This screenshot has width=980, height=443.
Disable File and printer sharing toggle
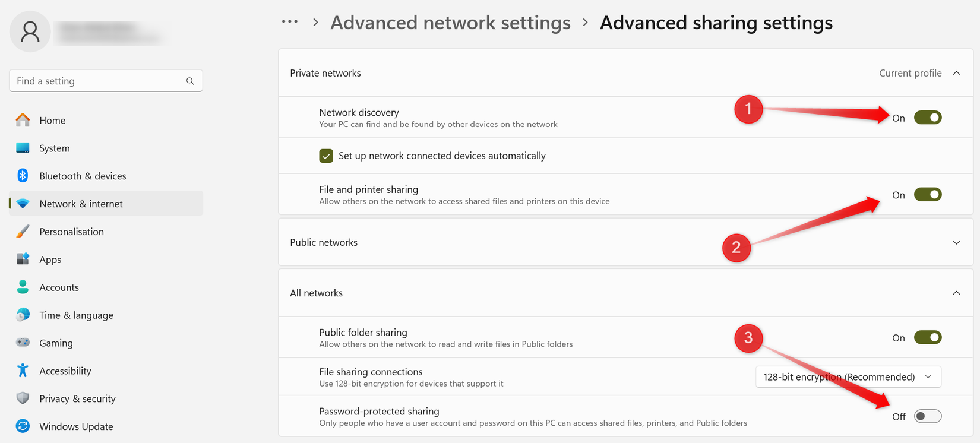click(928, 195)
